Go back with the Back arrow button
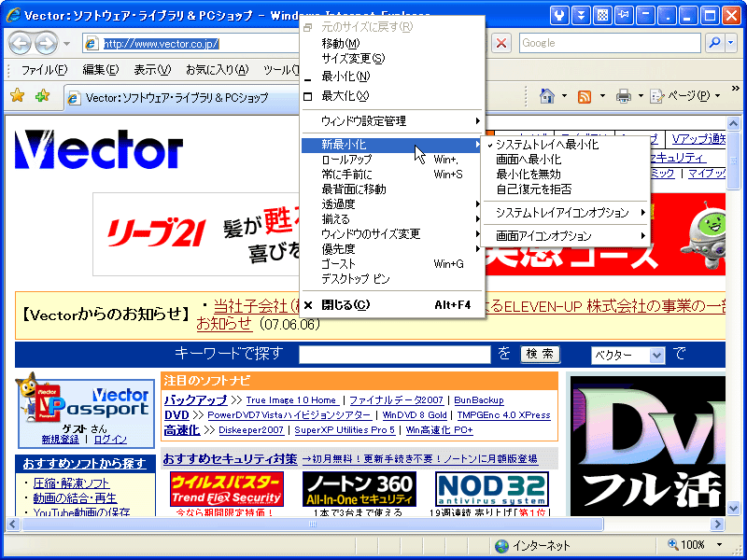The image size is (747, 560). pyautogui.click(x=20, y=44)
